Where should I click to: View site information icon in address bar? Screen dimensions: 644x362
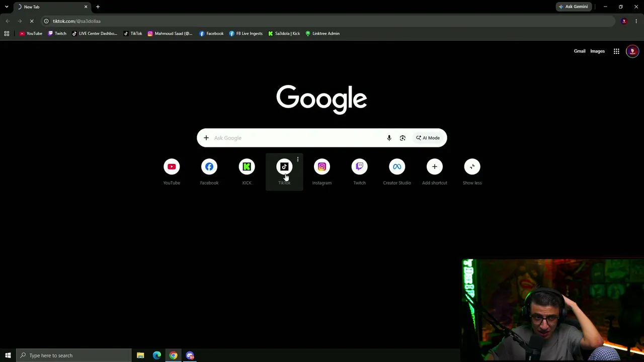(x=46, y=21)
